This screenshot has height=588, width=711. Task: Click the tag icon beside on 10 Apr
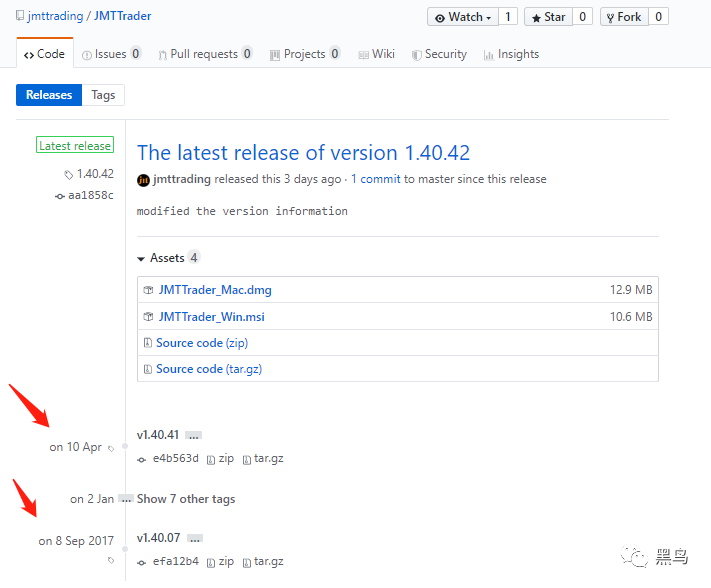(111, 449)
